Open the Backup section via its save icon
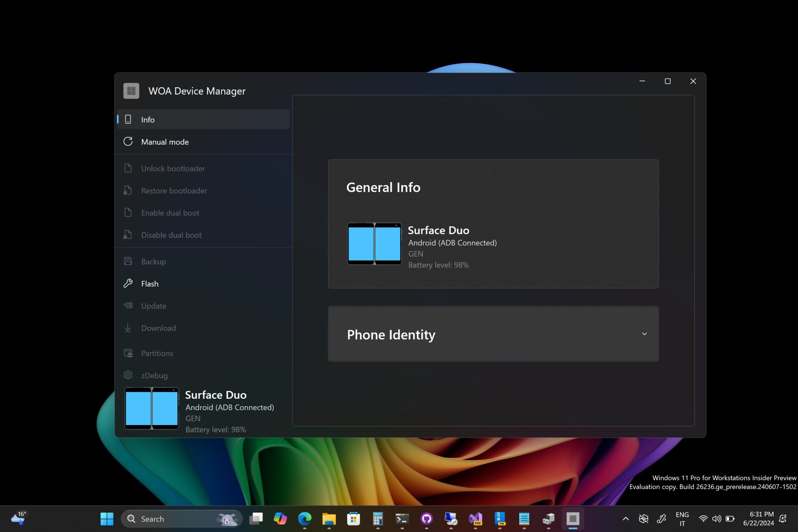The height and width of the screenshot is (532, 798). point(128,261)
